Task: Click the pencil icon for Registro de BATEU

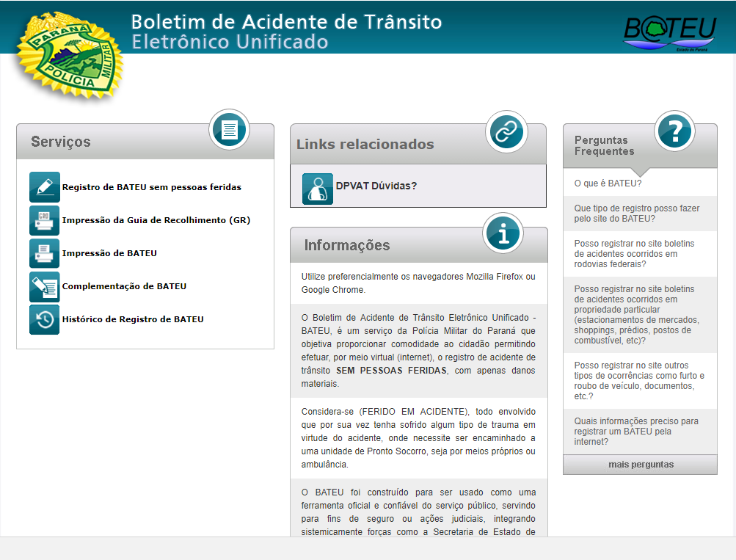Action: coord(45,187)
